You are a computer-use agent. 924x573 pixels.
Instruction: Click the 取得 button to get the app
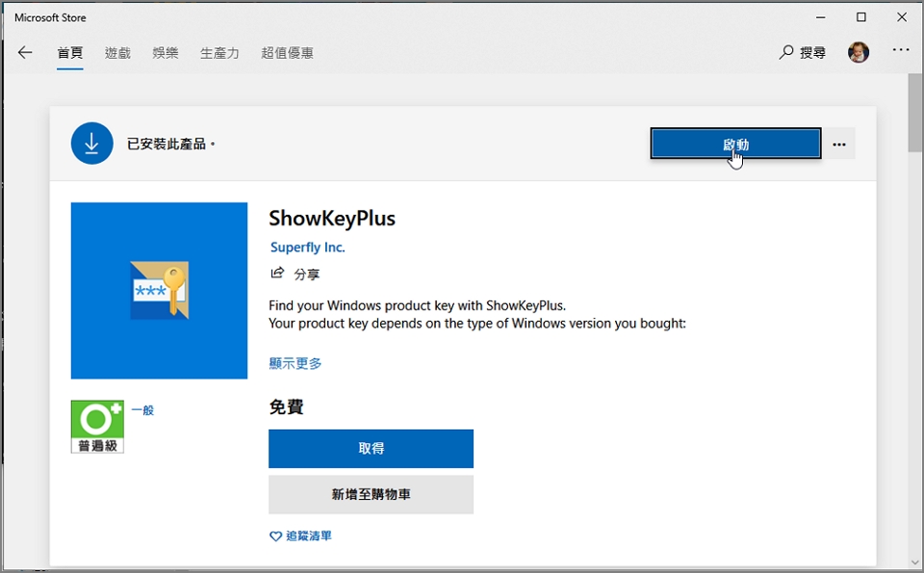tap(371, 449)
